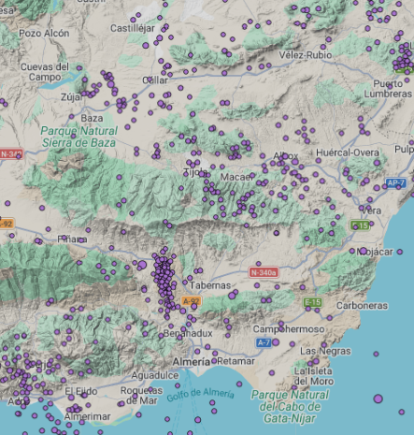Select the large purple marker in the open sea

(x=378, y=399)
